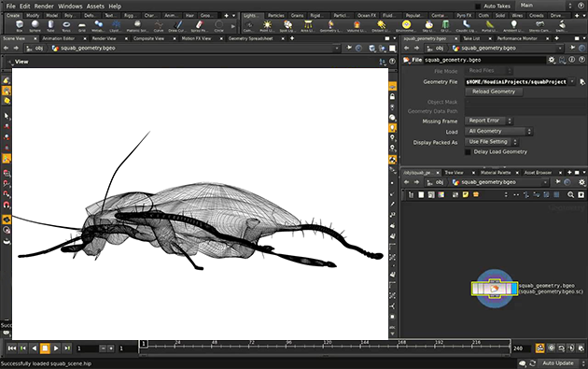Add a Spot Light from shelf
Viewport: 588px width, 369px height.
click(x=287, y=26)
